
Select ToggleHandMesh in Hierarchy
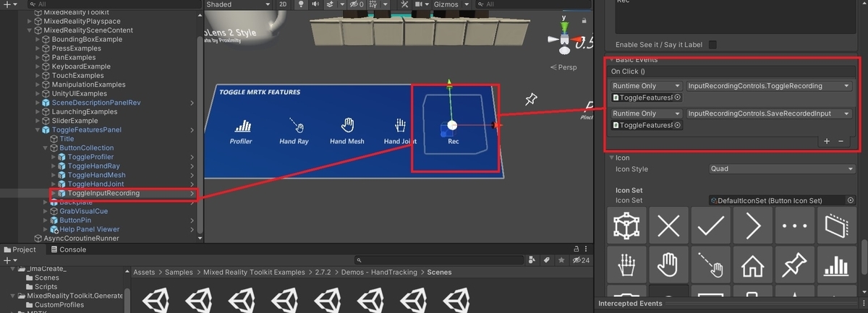coord(96,175)
